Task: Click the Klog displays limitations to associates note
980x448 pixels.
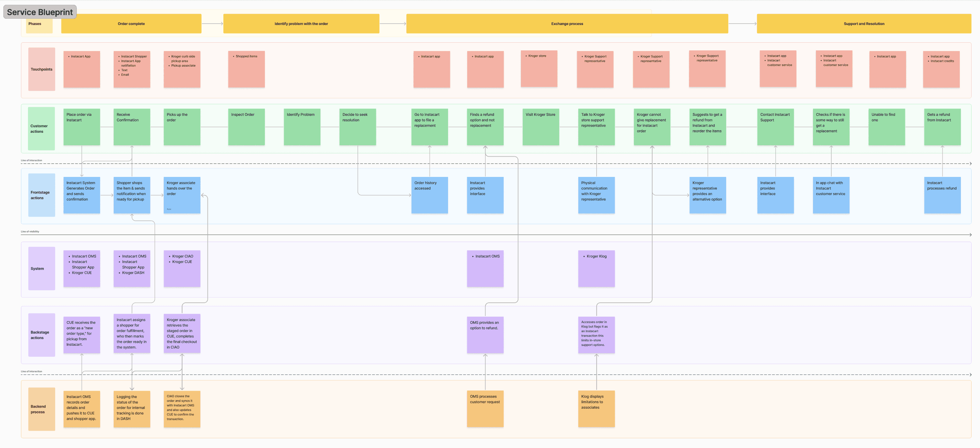Action: (x=596, y=409)
